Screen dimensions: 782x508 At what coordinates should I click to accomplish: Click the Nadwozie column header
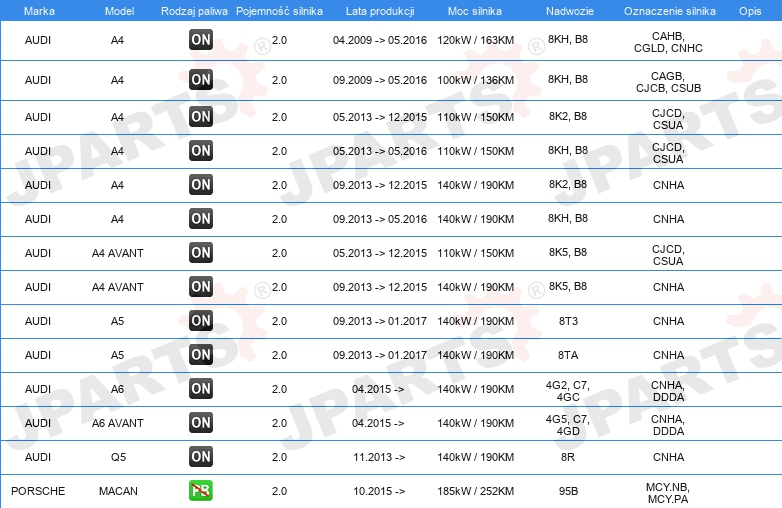pyautogui.click(x=570, y=11)
